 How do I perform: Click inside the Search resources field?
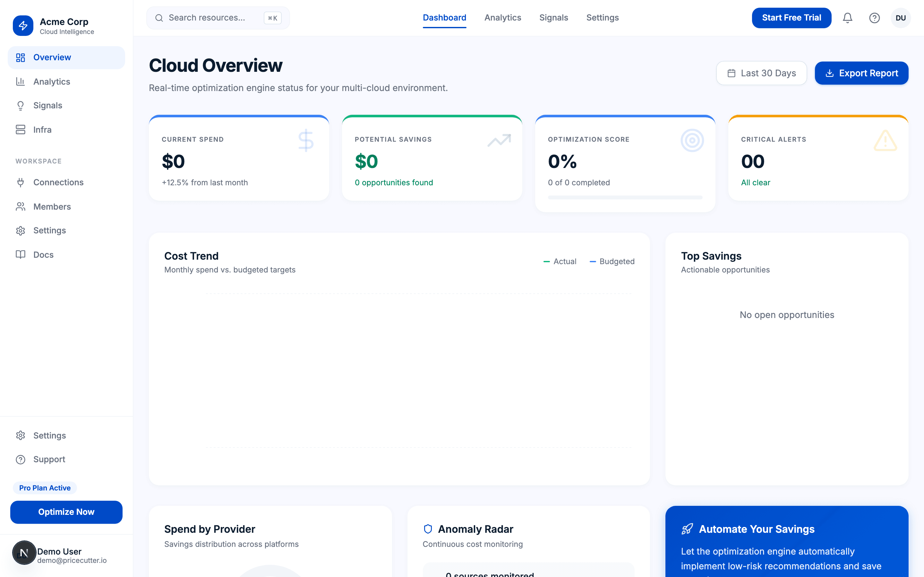pyautogui.click(x=212, y=18)
